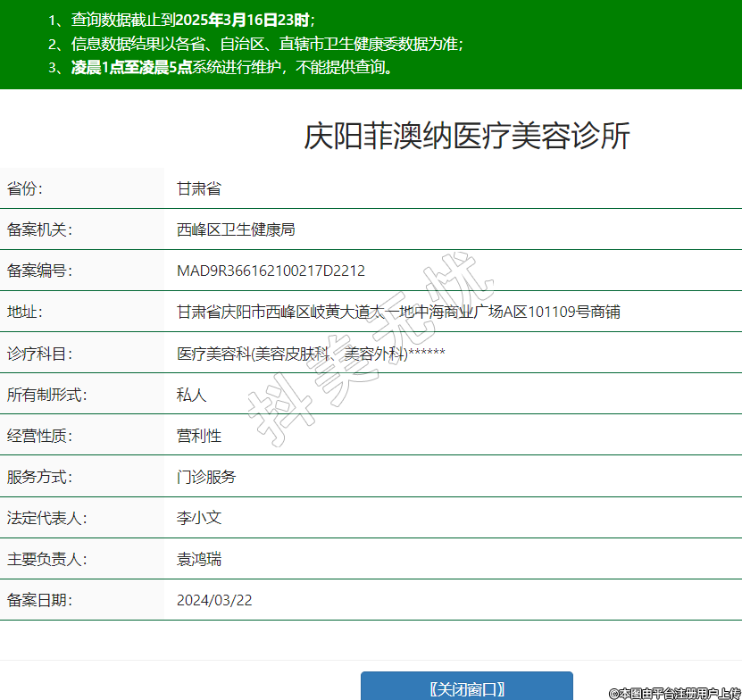Click the 经营性质 value 营利性
Image resolution: width=742 pixels, height=700 pixels.
198,436
